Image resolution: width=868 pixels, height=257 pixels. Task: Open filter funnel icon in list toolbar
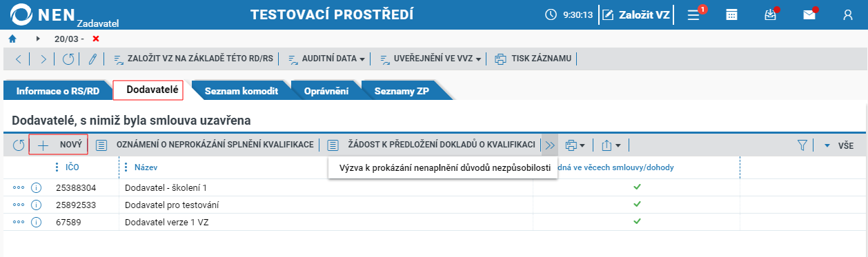click(x=802, y=145)
